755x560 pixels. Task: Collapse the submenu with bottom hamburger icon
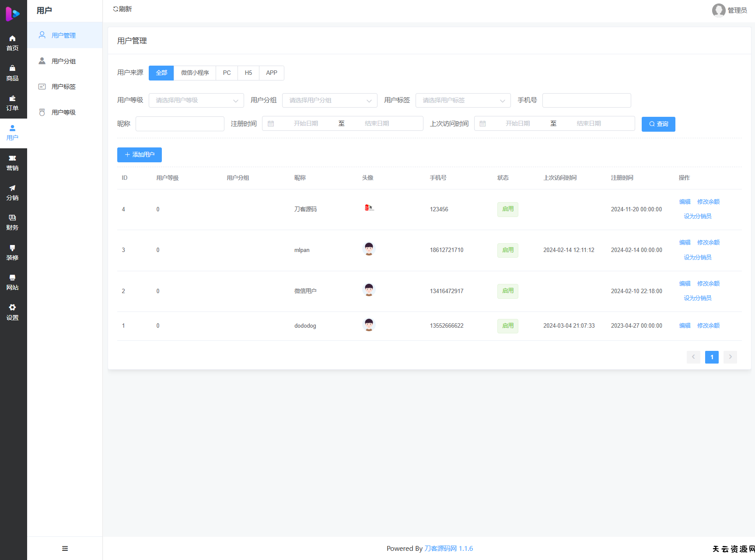coord(65,549)
